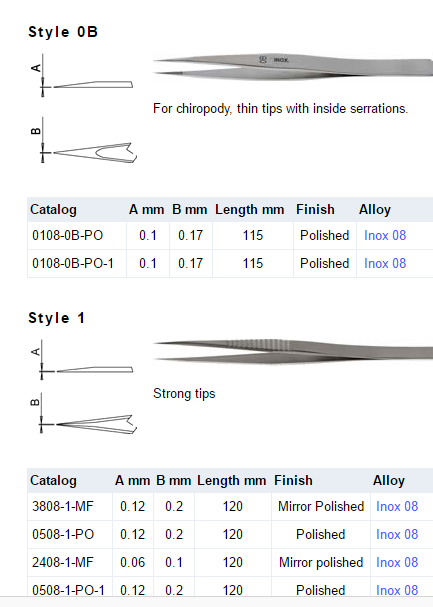
Task: Open Inox 08 link for 0108-0B-PO
Action: pos(385,235)
